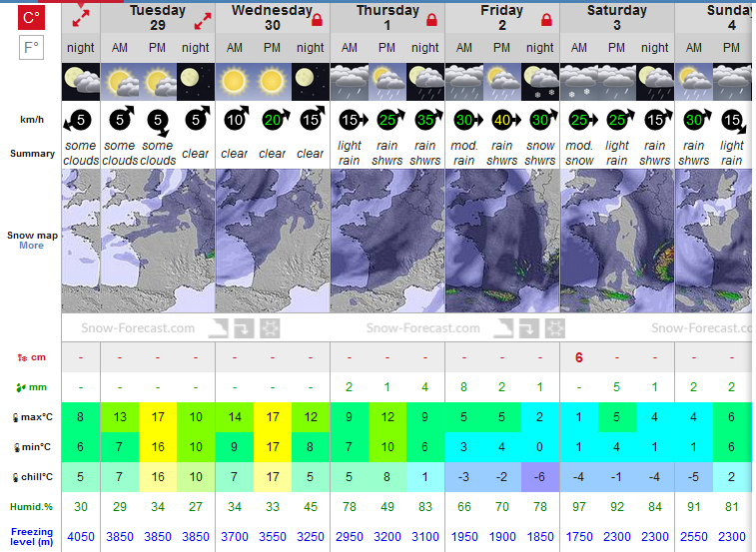Click Wednesday night clear moon icon
This screenshot has height=552, width=756.
coord(311,82)
